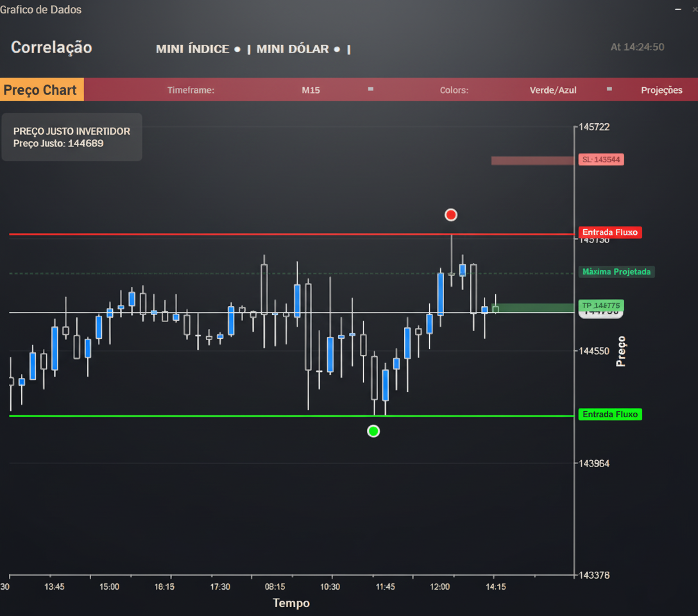Click the red Entrada Fluxo label
The width and height of the screenshot is (698, 616).
(609, 232)
